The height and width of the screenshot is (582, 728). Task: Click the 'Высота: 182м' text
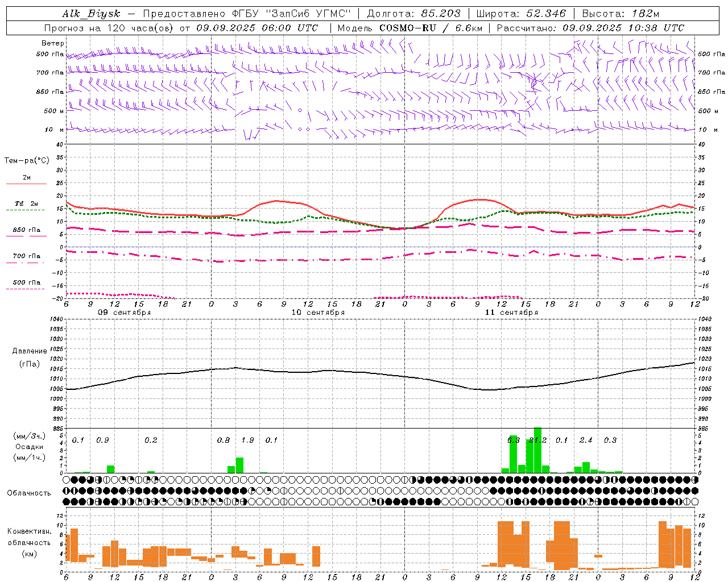click(x=621, y=14)
